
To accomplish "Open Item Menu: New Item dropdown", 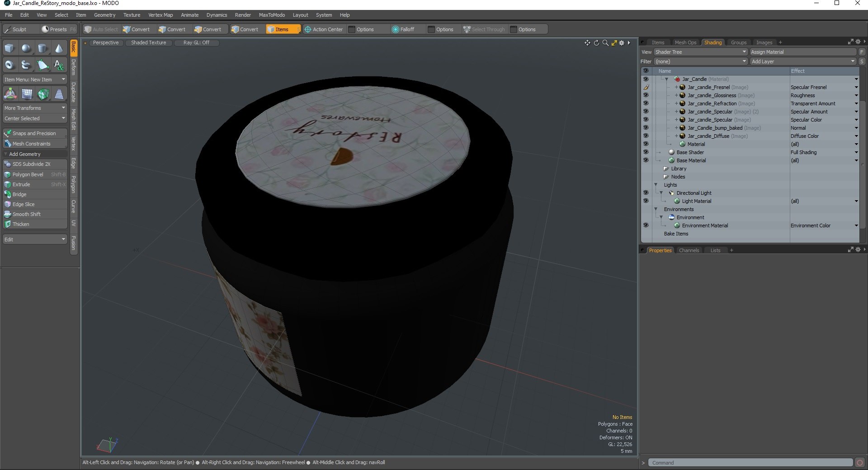I will [35, 80].
